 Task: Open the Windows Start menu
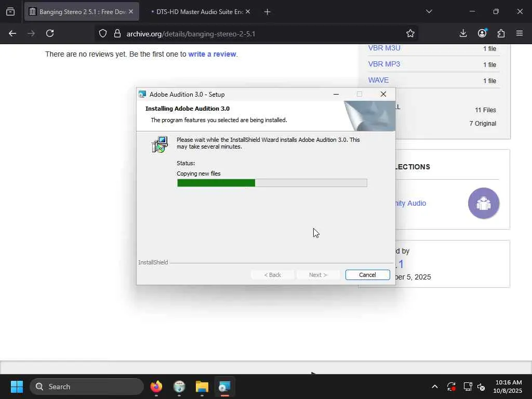coord(17,387)
